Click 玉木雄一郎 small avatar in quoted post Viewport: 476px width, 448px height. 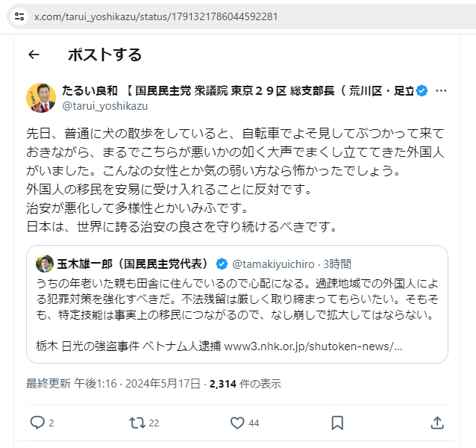[45, 264]
